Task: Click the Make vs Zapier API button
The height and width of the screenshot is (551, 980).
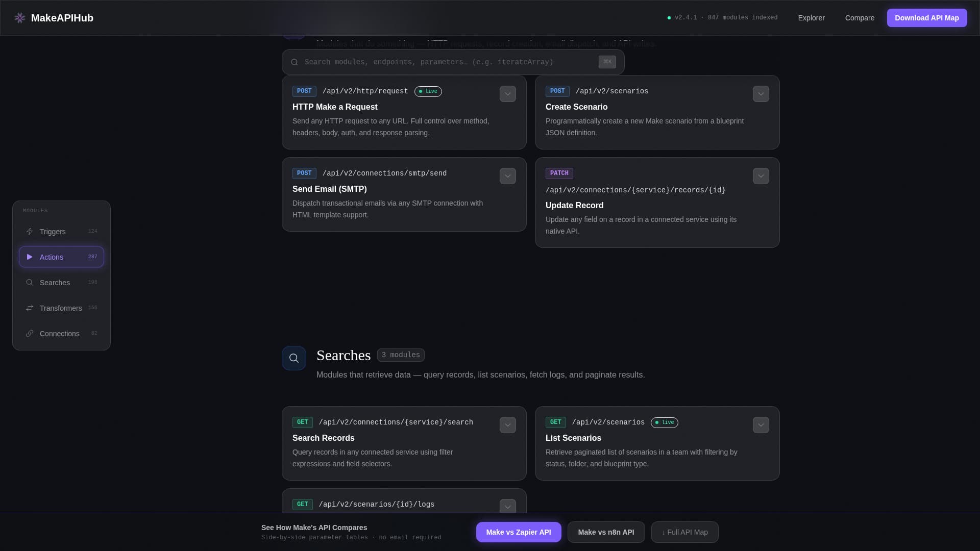Action: (x=519, y=532)
